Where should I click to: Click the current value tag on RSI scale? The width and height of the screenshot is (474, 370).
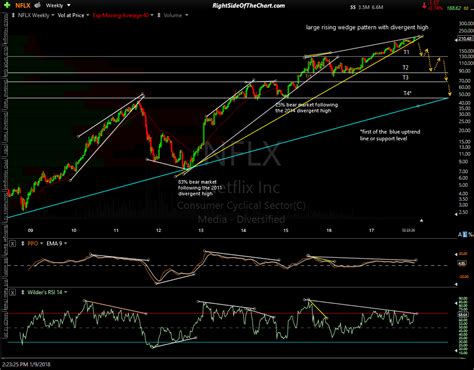pyautogui.click(x=462, y=315)
